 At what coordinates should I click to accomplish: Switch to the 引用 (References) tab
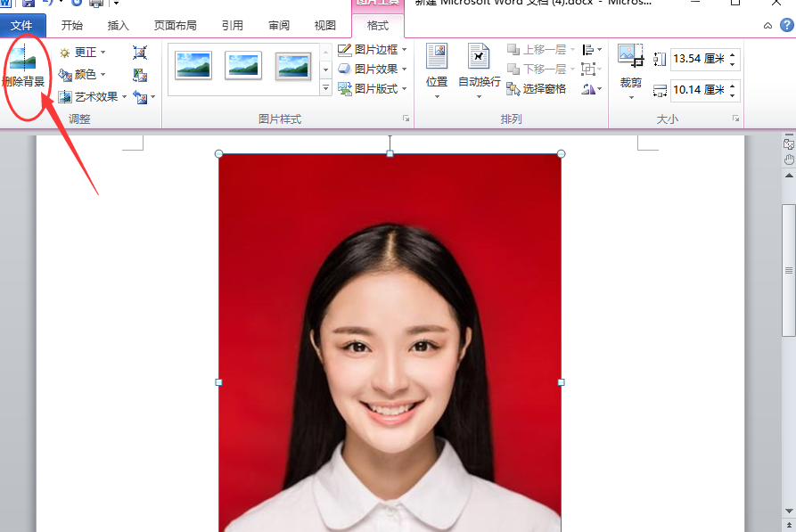(x=233, y=25)
